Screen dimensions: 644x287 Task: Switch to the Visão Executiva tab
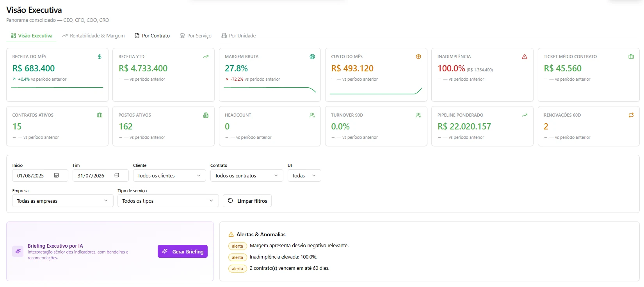[x=32, y=35]
